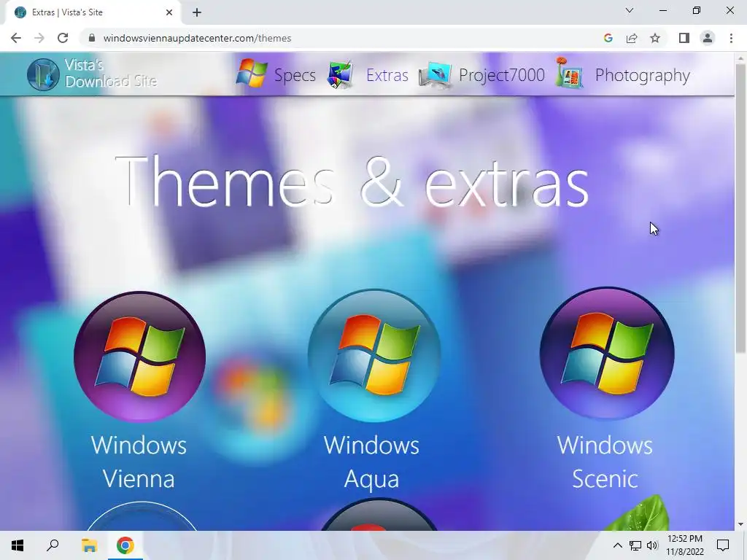Open taskbar search
This screenshot has height=560, width=747.
tap(53, 545)
